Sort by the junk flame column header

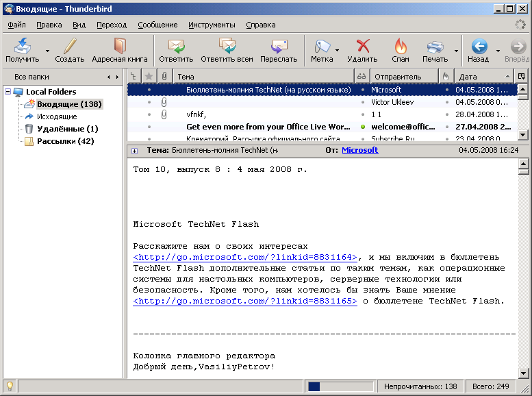[x=446, y=77]
